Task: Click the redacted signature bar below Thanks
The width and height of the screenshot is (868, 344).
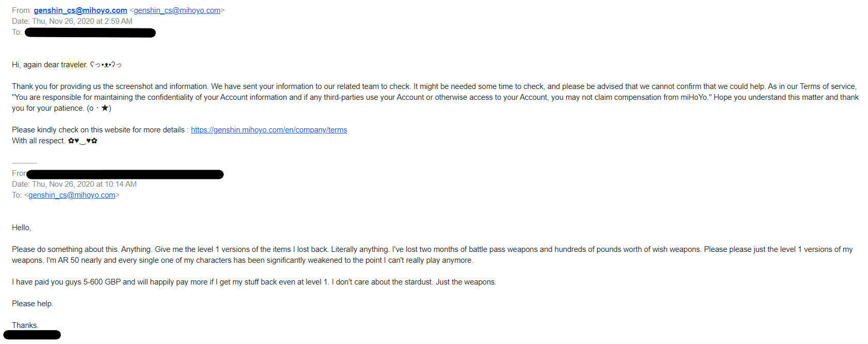Action: (x=32, y=335)
